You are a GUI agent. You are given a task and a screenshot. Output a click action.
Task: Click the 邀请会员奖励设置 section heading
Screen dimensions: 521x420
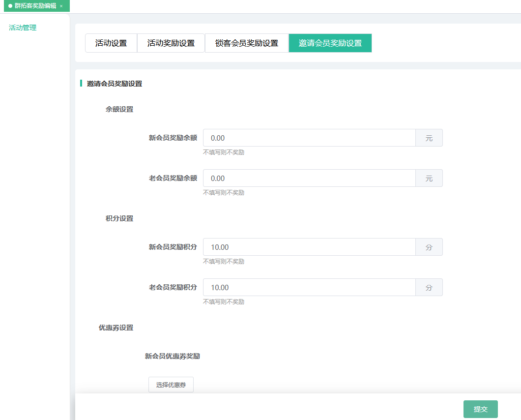(115, 84)
